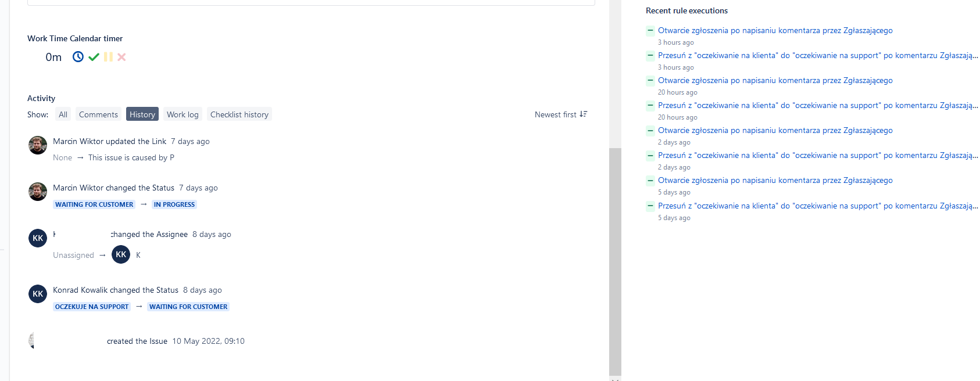980x381 pixels.
Task: Click status icon of 'Otwarcie' rule 2 days ago
Action: [650, 130]
